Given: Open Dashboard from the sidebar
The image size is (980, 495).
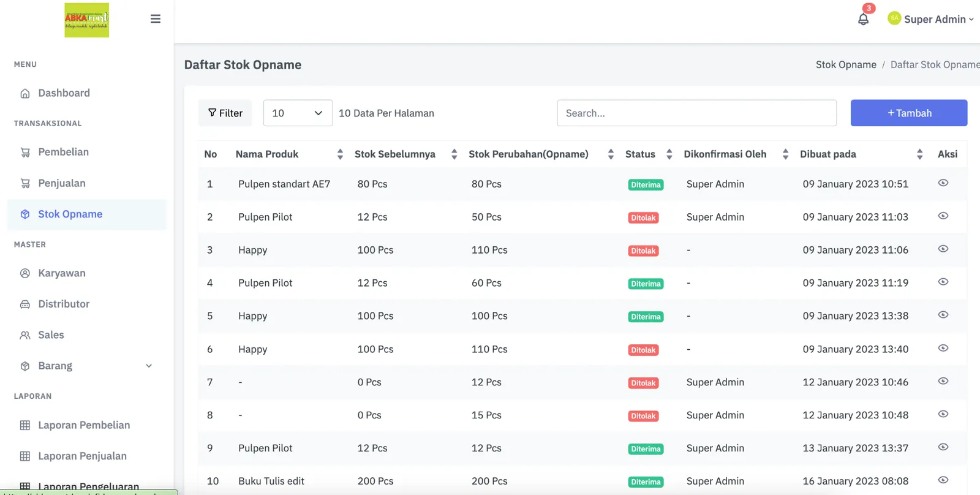Looking at the screenshot, I should tap(64, 93).
